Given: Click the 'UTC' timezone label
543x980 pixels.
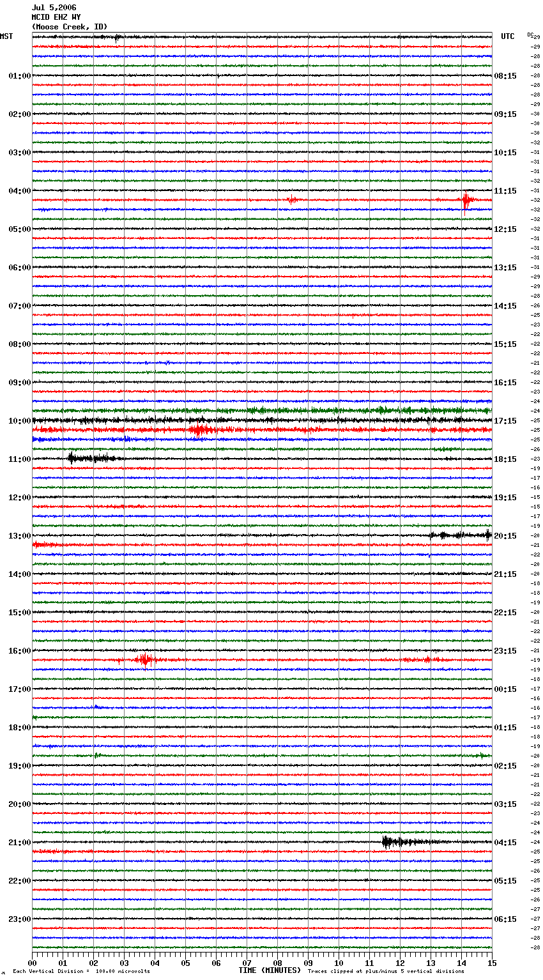Looking at the screenshot, I should (508, 36).
